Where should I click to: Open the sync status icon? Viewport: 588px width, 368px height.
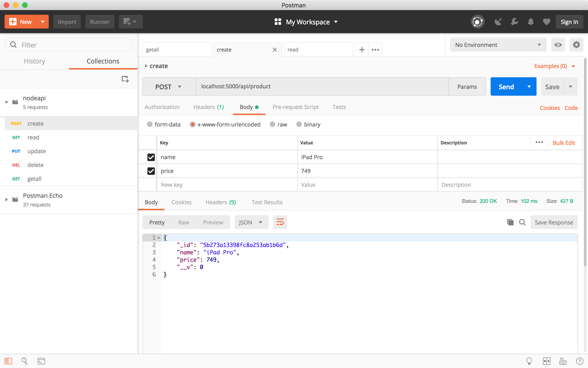[478, 22]
